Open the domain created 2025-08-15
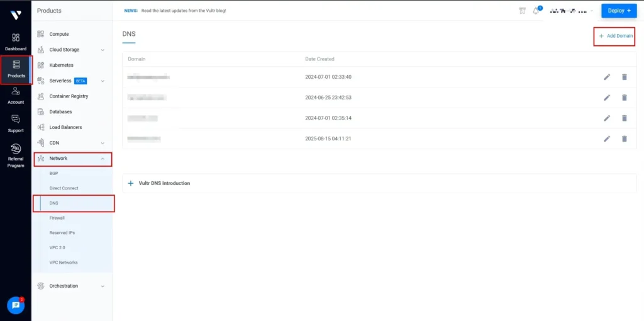This screenshot has height=321, width=644. pyautogui.click(x=144, y=138)
